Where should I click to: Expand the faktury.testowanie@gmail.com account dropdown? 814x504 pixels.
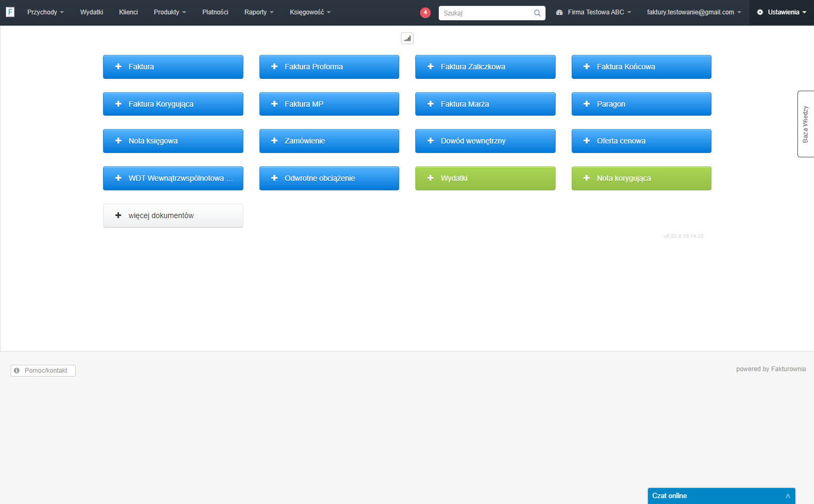pyautogui.click(x=694, y=12)
